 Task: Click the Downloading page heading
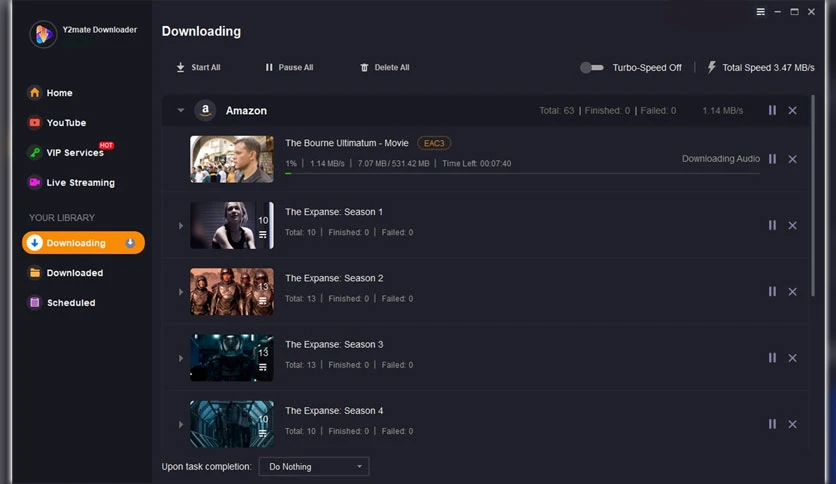(x=201, y=31)
